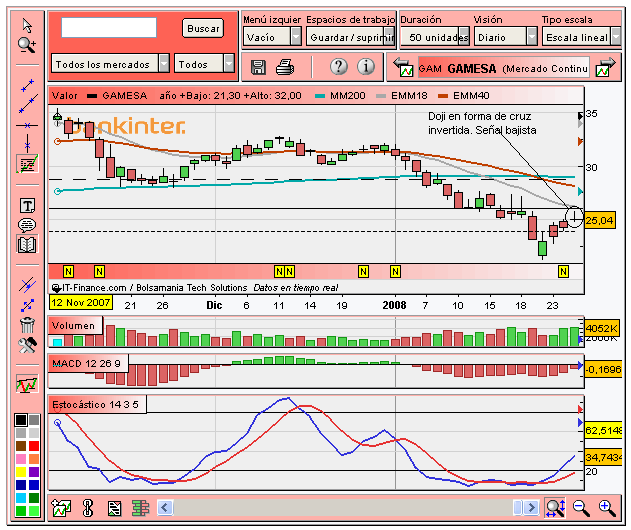Image resolution: width=631 pixels, height=530 pixels.
Task: Open the Visión Diario selector
Action: (505, 37)
